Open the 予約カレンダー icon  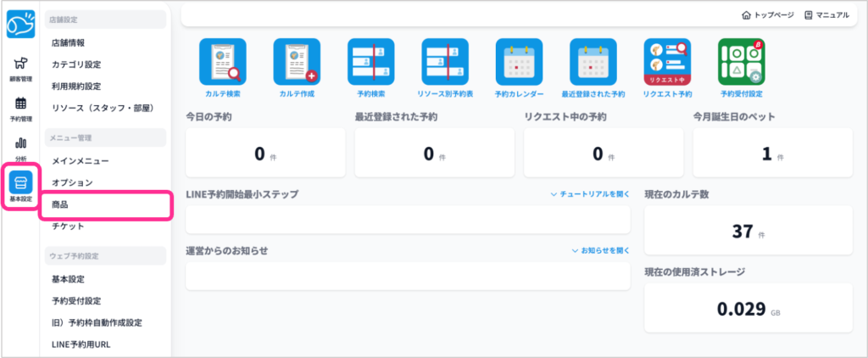519,62
